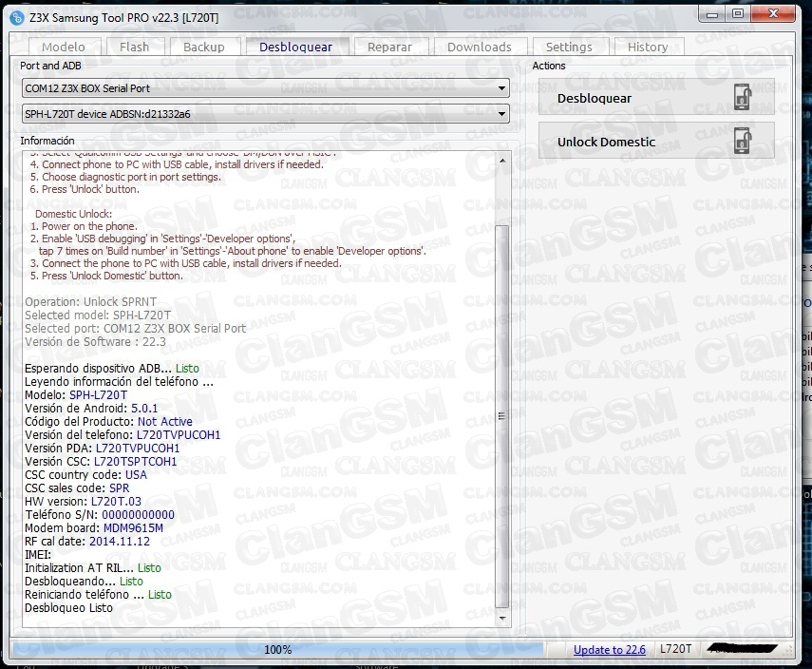
Task: Open the Modelo tab
Action: [x=64, y=48]
